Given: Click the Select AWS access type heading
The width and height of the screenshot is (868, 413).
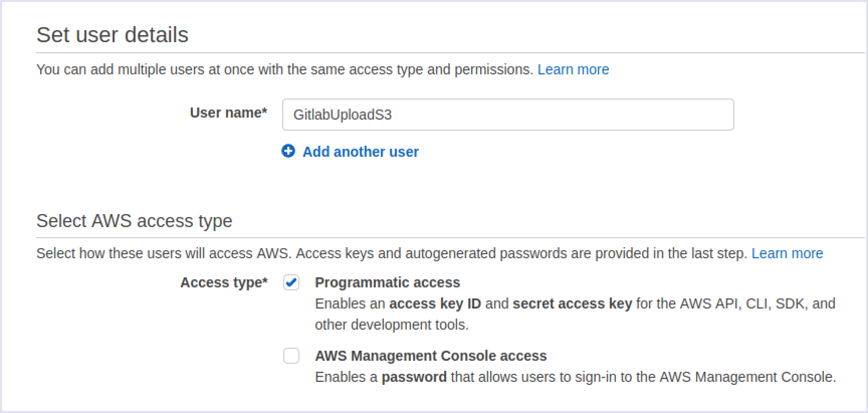Looking at the screenshot, I should tap(134, 221).
